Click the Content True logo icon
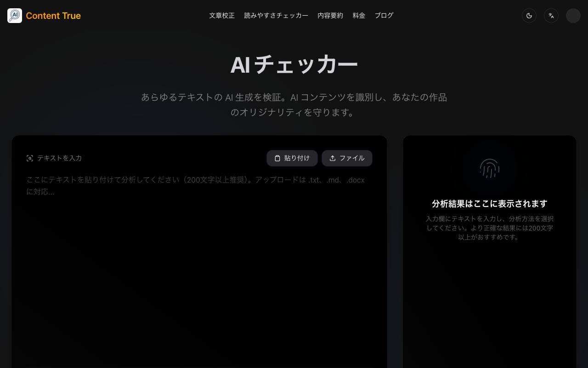The height and width of the screenshot is (368, 588). point(15,16)
